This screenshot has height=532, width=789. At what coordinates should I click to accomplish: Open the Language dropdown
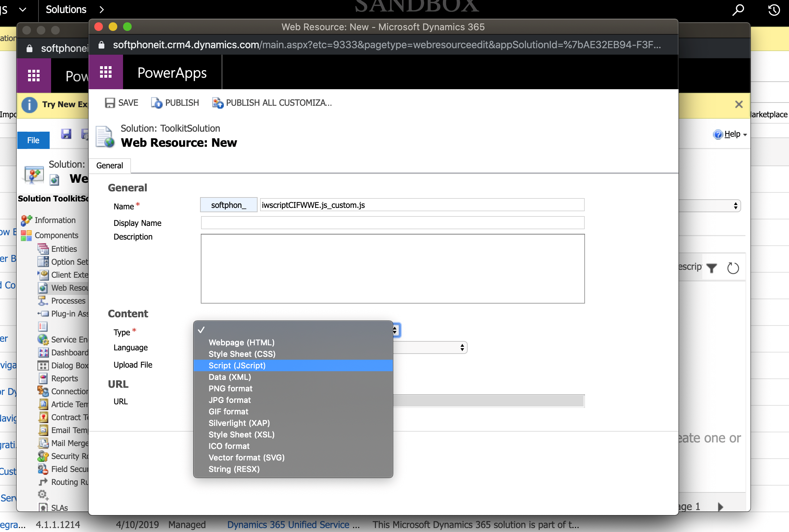pos(430,347)
